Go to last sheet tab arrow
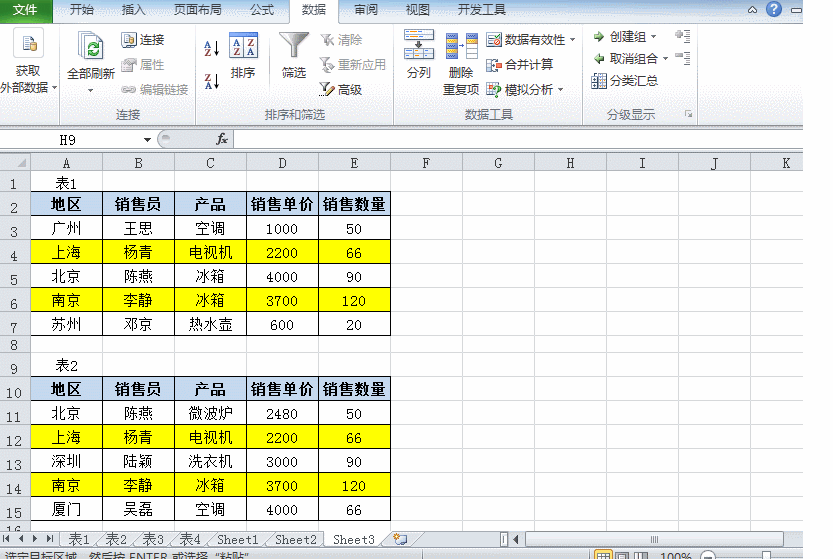The height and width of the screenshot is (559, 833). (x=50, y=539)
